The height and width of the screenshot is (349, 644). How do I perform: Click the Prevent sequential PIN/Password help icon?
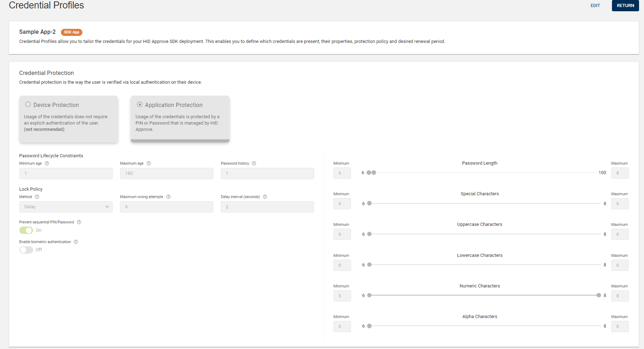[79, 222]
